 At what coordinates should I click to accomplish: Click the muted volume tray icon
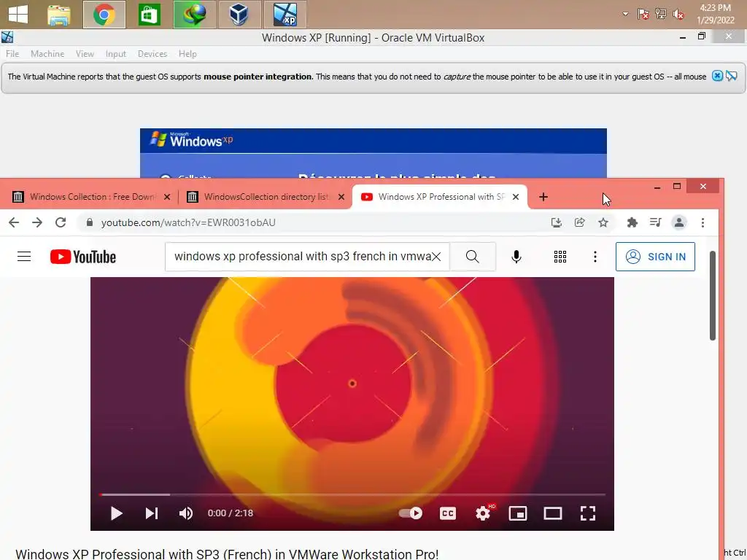pyautogui.click(x=678, y=15)
